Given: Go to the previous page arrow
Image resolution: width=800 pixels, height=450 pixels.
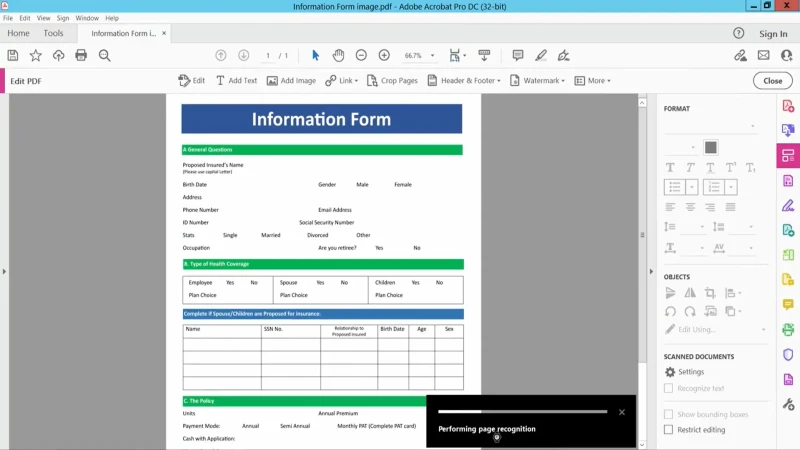Looking at the screenshot, I should pos(220,55).
